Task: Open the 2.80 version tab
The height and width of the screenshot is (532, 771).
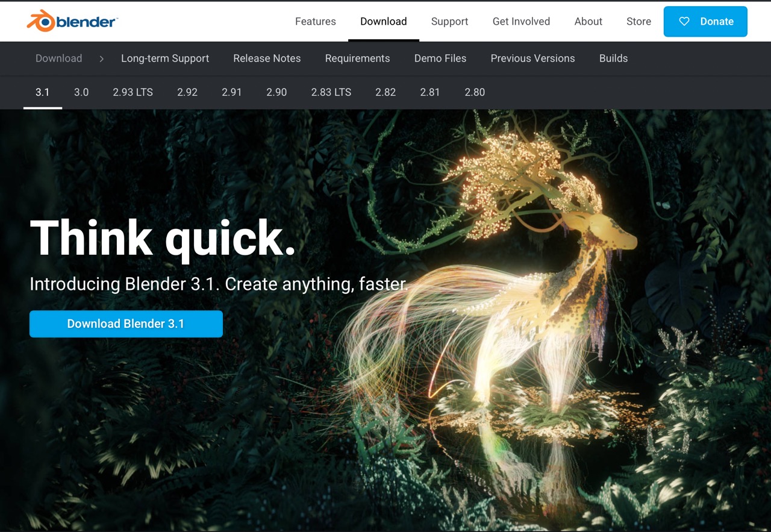Action: click(x=475, y=92)
